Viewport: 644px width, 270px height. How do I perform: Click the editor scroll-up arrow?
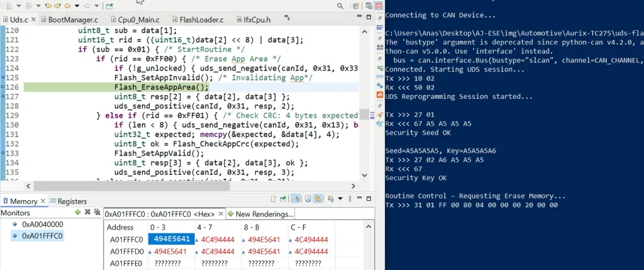coord(364,31)
